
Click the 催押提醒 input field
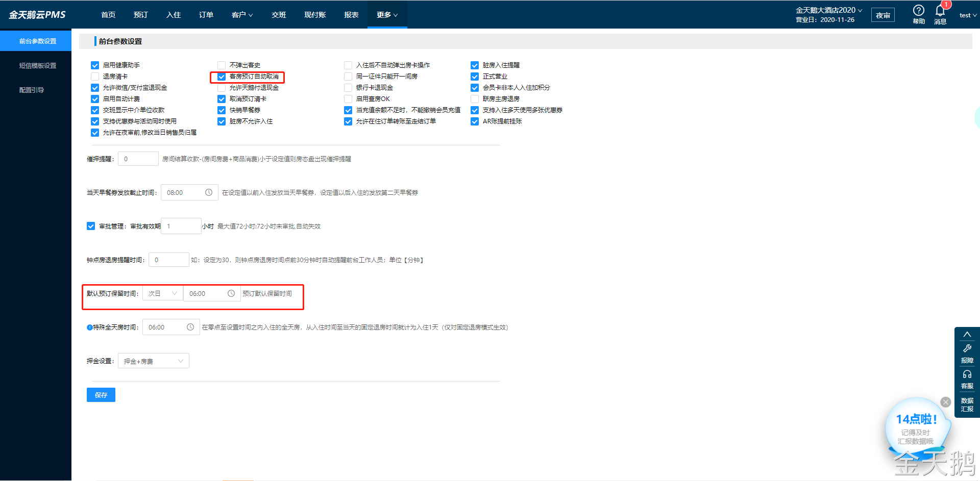click(x=138, y=159)
